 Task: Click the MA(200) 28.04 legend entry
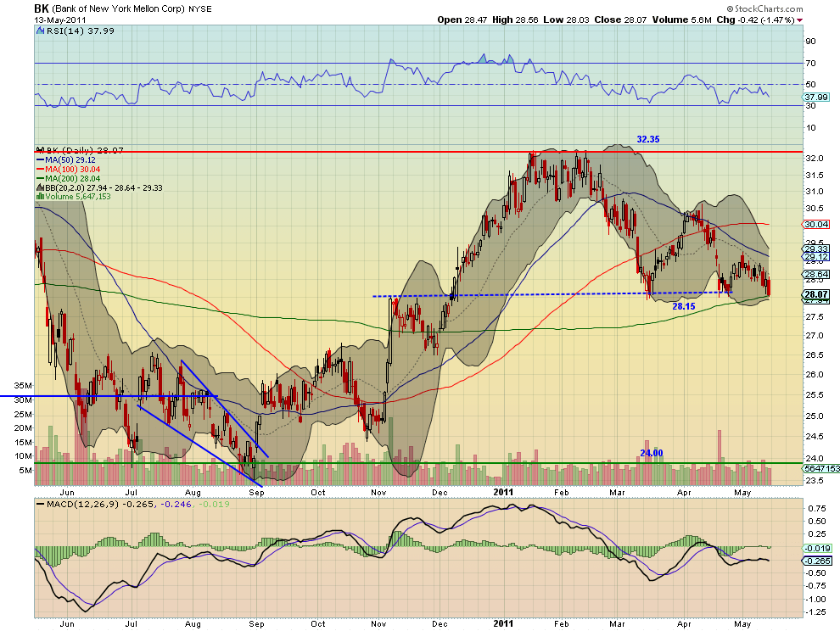click(x=72, y=178)
